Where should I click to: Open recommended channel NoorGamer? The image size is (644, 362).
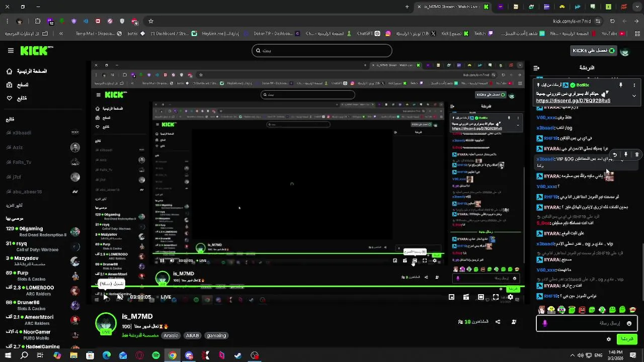click(x=43, y=335)
